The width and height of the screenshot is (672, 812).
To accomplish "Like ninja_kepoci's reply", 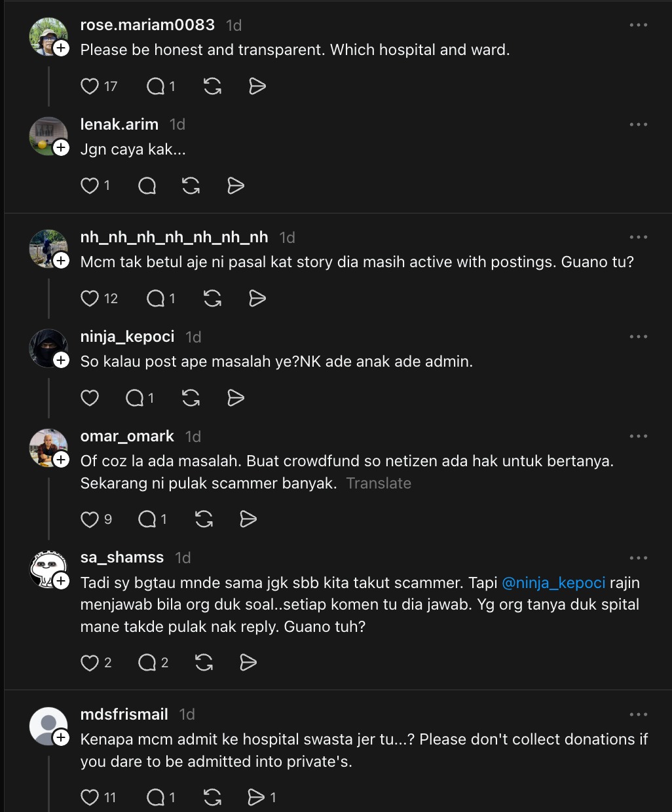I will click(90, 398).
